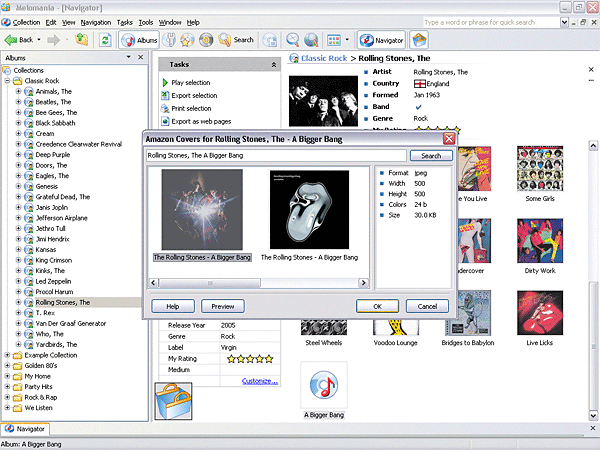Select the tongue logo cover thumbnail
Image resolution: width=600 pixels, height=450 pixels.
tap(308, 208)
